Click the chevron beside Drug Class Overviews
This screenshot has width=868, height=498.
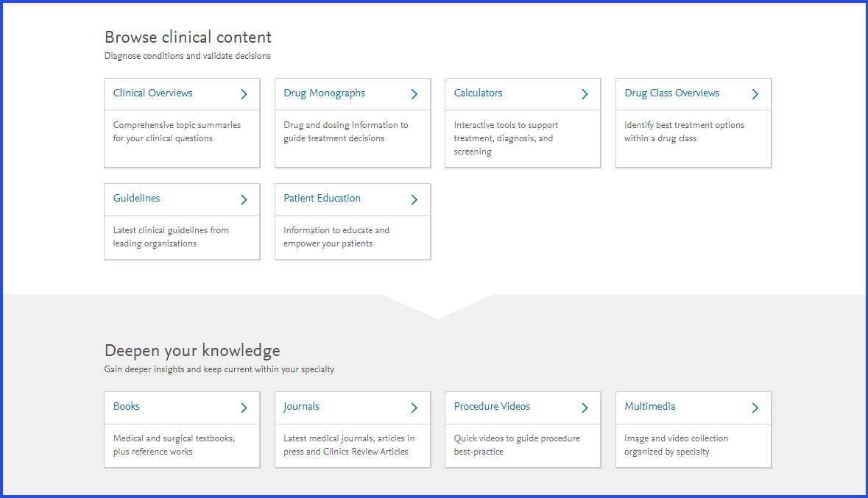[755, 94]
